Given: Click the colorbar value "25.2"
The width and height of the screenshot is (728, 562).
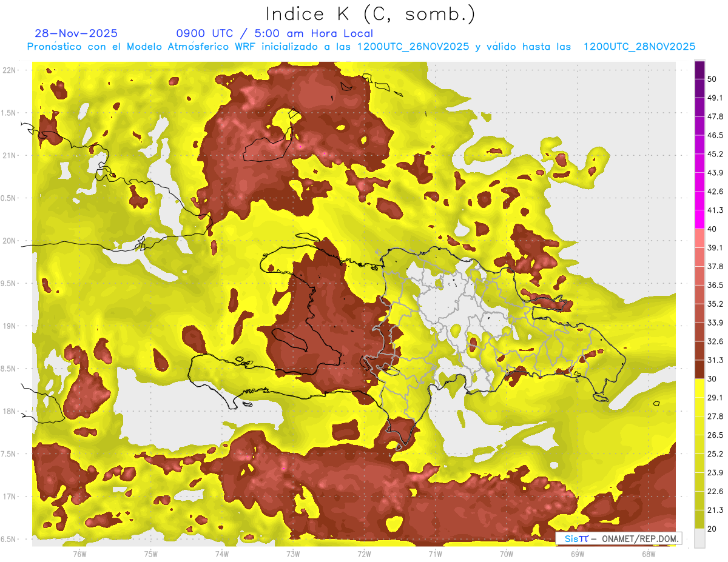Looking at the screenshot, I should coord(715,453).
